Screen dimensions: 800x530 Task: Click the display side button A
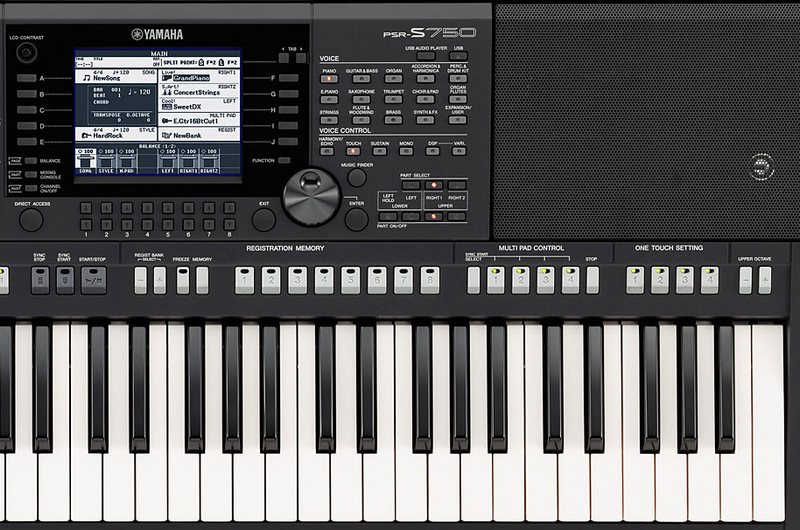pos(27,78)
